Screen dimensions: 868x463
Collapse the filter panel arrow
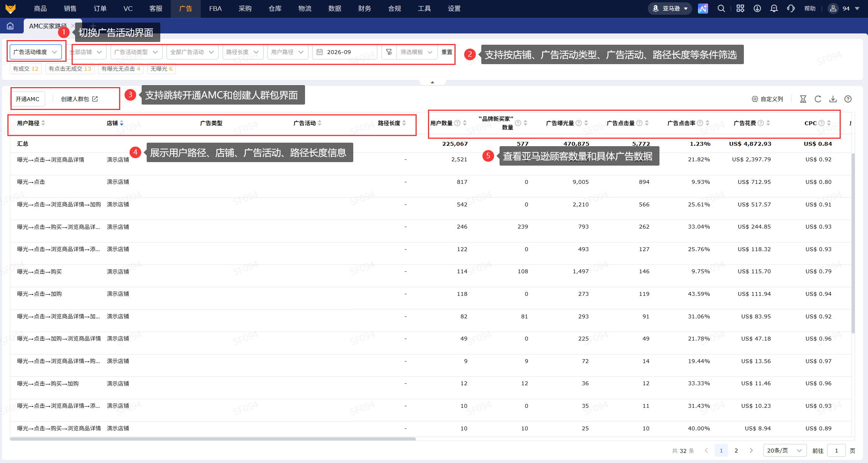pos(432,82)
